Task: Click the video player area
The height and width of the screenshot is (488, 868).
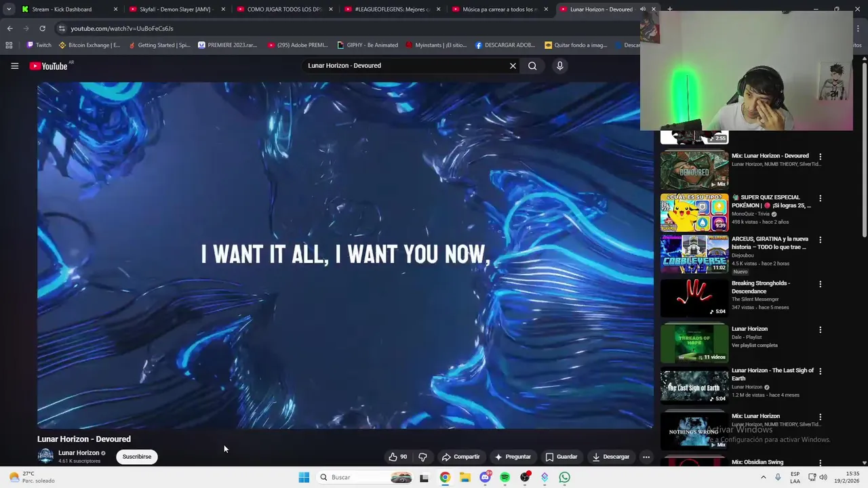Action: pos(345,256)
